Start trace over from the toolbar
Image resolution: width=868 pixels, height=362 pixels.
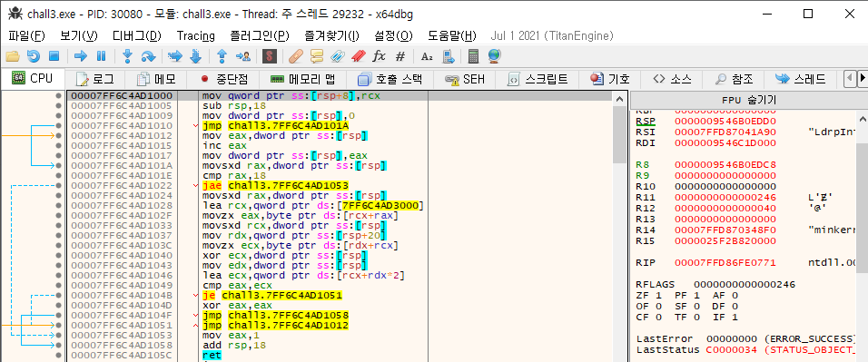[195, 56]
